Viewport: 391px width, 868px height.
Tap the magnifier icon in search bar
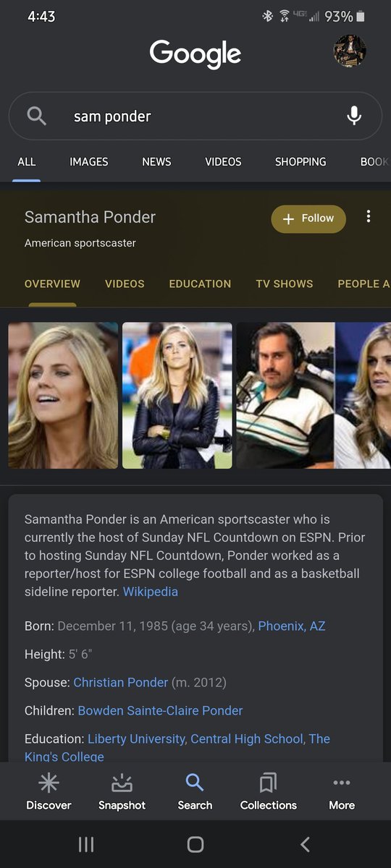pyautogui.click(x=36, y=116)
